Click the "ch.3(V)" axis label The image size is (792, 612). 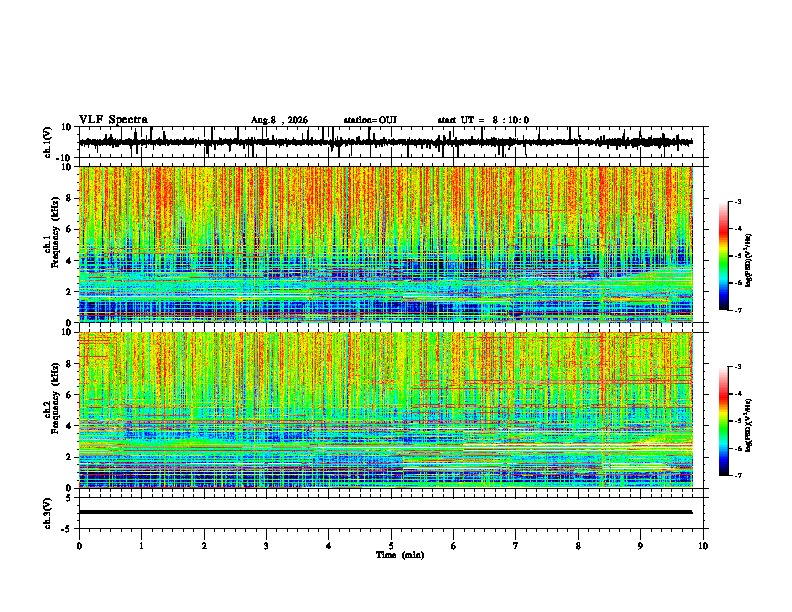(x=48, y=513)
